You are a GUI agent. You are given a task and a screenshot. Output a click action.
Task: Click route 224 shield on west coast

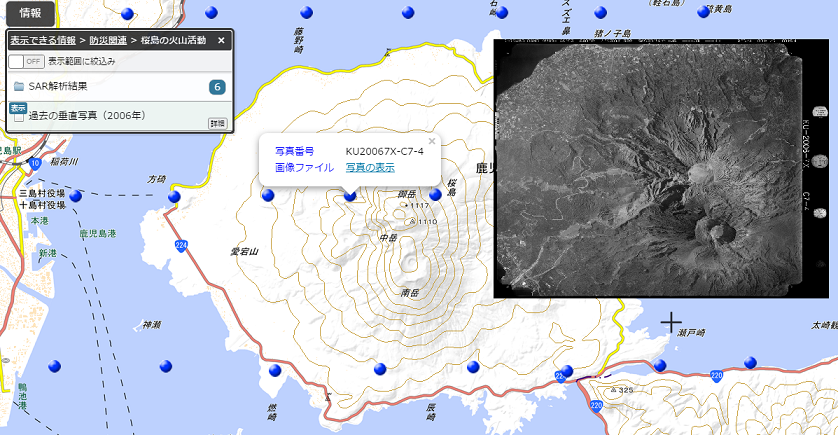coord(181,244)
